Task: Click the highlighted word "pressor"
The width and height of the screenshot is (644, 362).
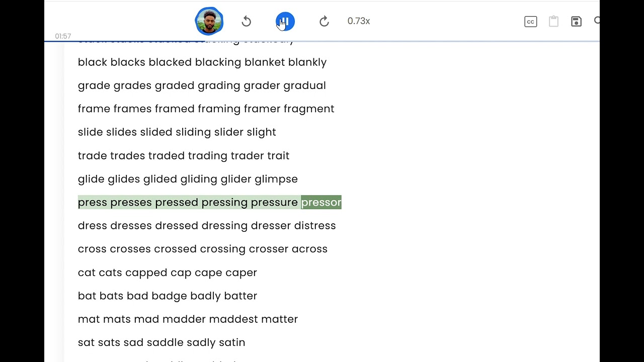Action: point(321,202)
